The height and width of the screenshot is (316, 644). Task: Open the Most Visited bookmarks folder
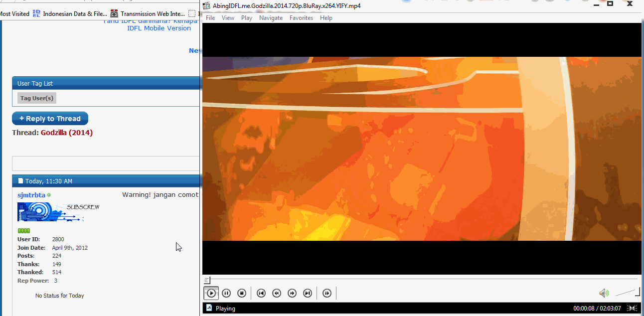point(14,14)
